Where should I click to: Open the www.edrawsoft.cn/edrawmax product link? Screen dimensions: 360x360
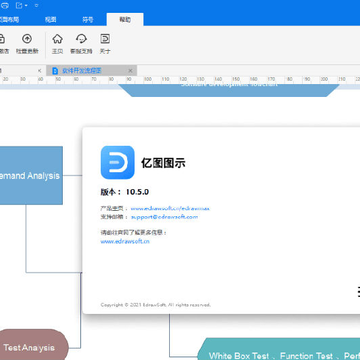click(170, 208)
